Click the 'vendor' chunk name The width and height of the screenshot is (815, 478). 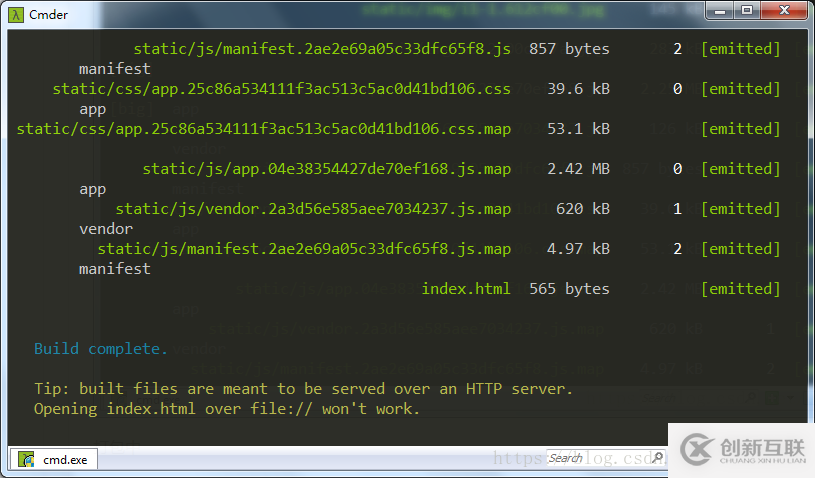106,229
